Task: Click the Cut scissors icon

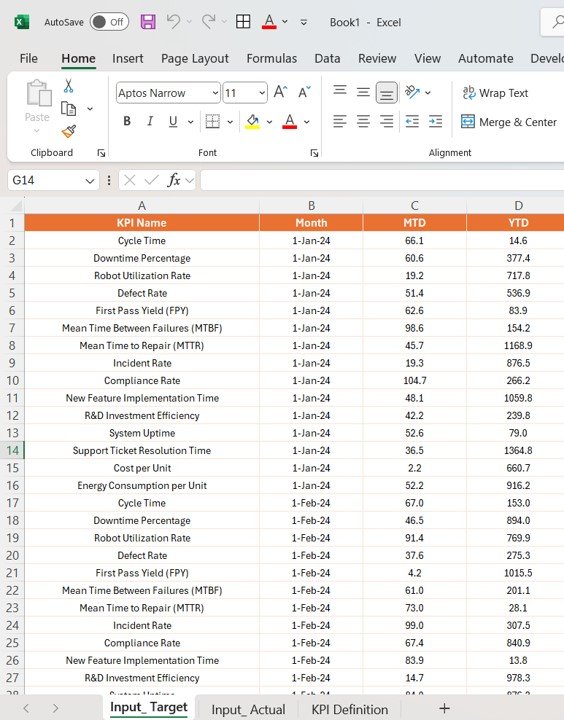Action: click(x=68, y=86)
